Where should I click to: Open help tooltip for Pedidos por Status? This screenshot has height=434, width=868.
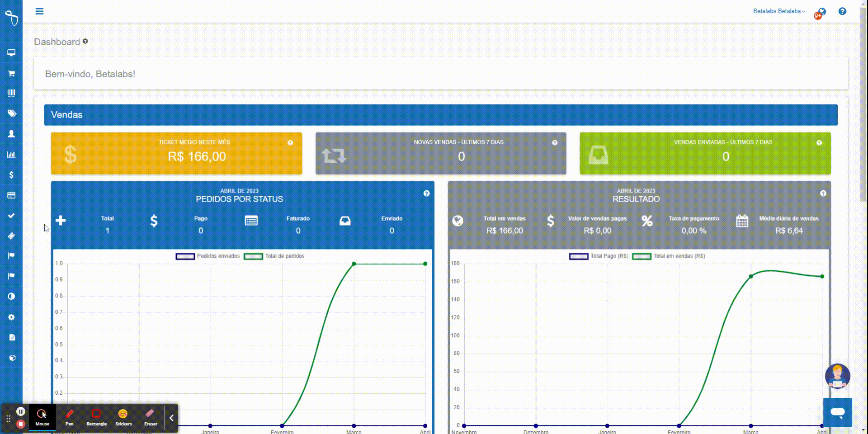(x=426, y=193)
